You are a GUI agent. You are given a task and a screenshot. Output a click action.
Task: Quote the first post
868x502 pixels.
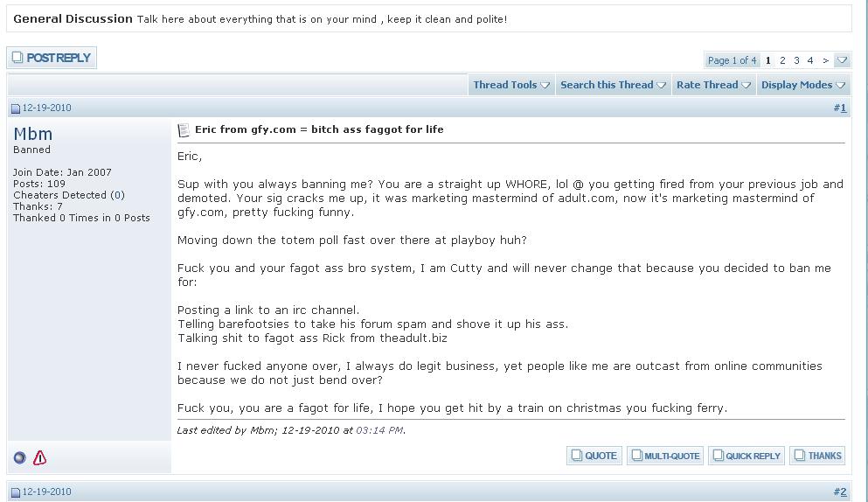(594, 456)
